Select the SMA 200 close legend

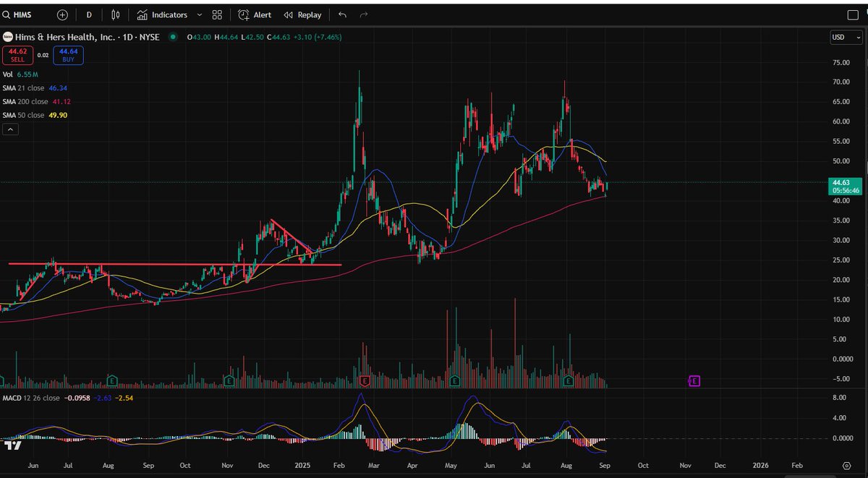tap(37, 101)
